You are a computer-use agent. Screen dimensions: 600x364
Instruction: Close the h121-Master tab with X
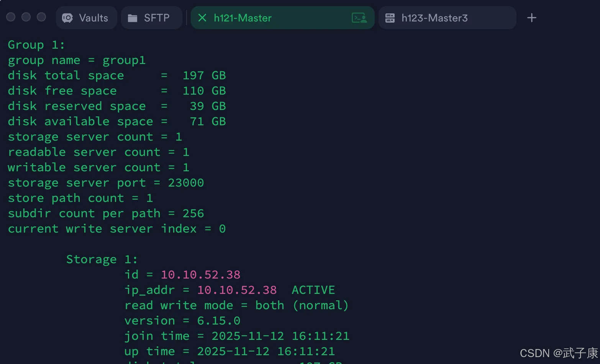point(202,18)
